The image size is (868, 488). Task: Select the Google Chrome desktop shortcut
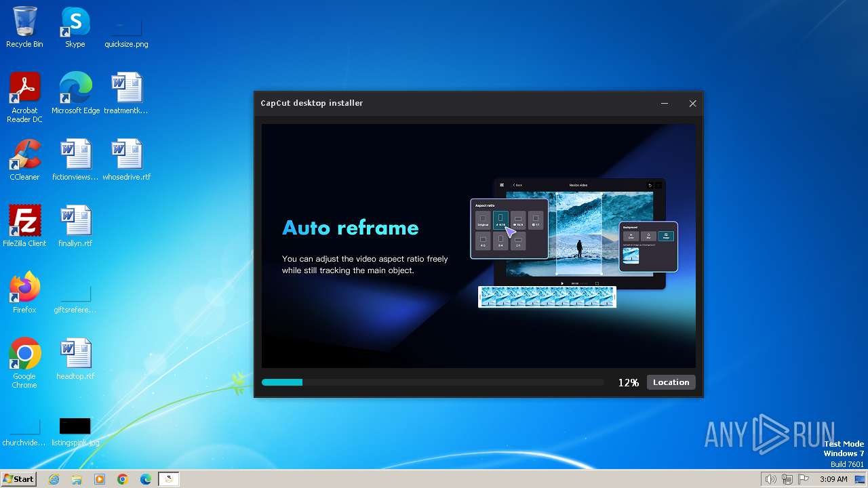(24, 364)
